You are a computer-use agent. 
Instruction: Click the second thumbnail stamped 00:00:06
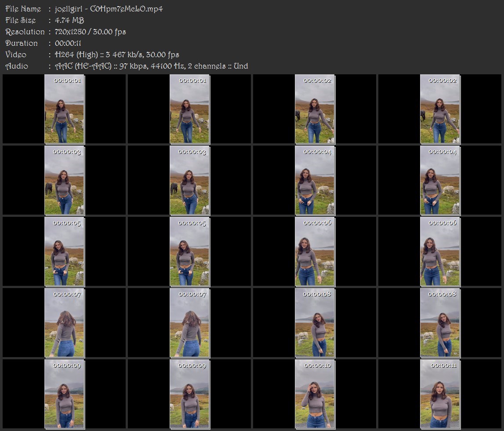pyautogui.click(x=440, y=252)
